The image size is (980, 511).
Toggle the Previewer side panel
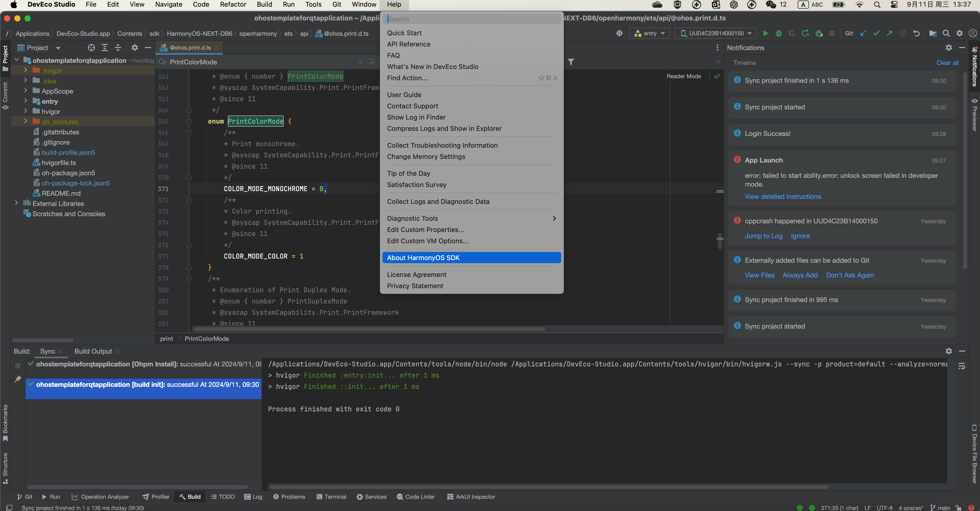click(x=974, y=115)
